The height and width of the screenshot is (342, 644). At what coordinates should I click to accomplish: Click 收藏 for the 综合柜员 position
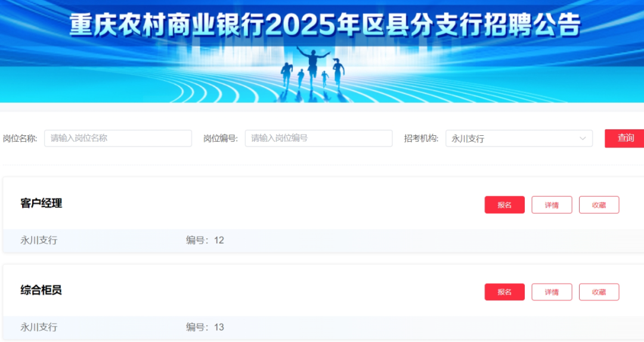point(599,292)
